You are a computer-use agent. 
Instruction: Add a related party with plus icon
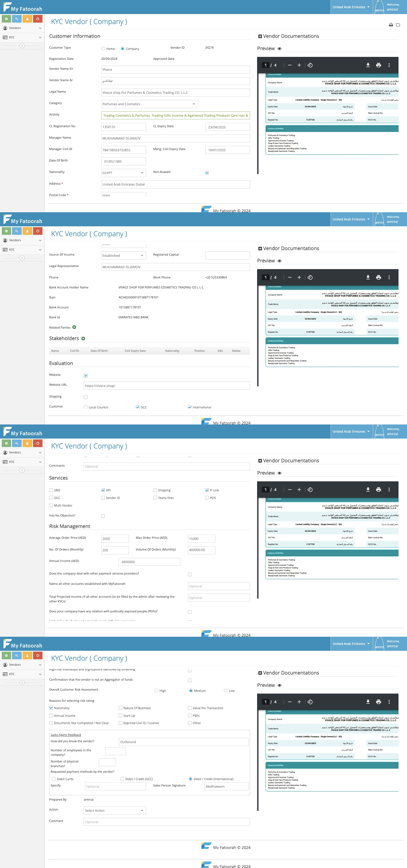coord(74,327)
